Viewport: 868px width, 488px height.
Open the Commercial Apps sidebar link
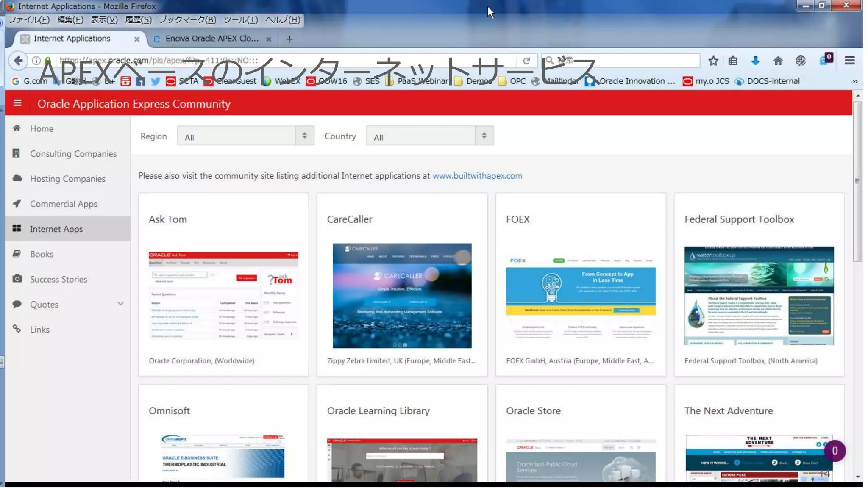pos(64,204)
